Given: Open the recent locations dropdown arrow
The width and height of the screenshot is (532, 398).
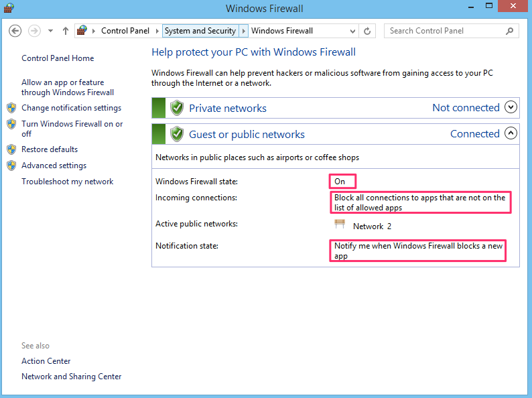Looking at the screenshot, I should tap(50, 31).
